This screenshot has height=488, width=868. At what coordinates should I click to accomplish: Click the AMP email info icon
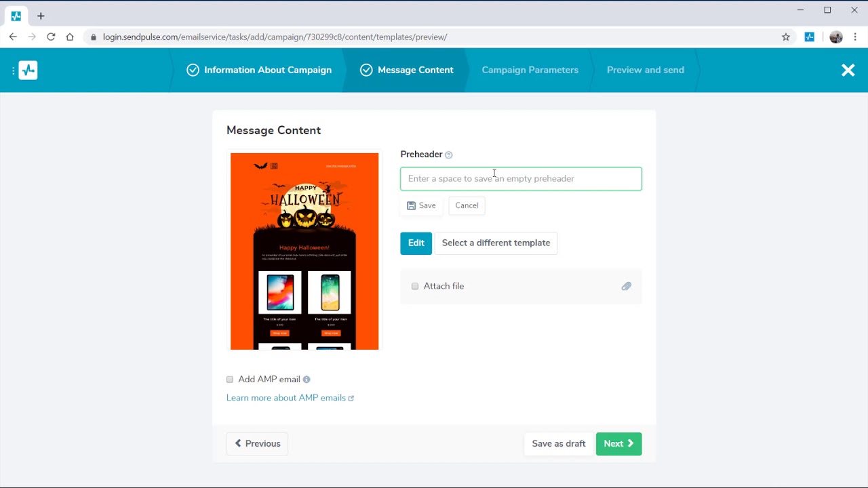click(x=307, y=380)
